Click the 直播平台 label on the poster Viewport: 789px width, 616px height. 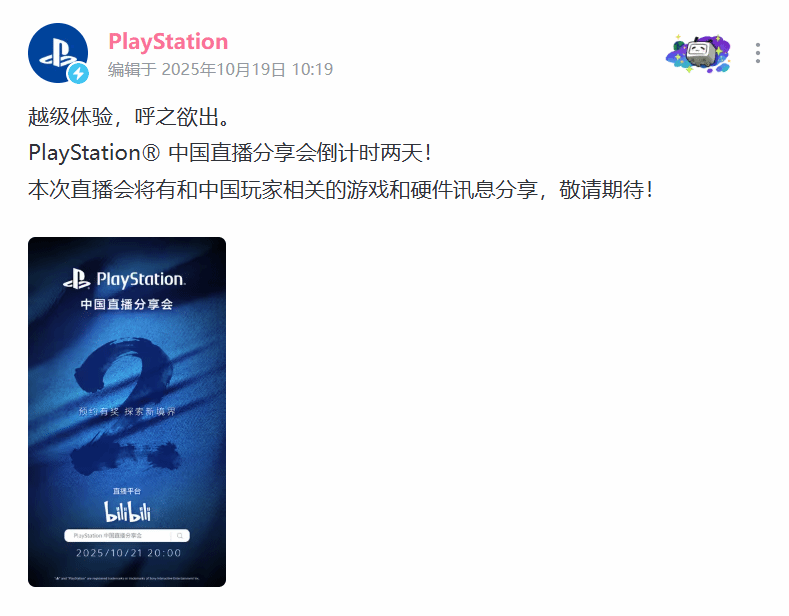(x=127, y=491)
